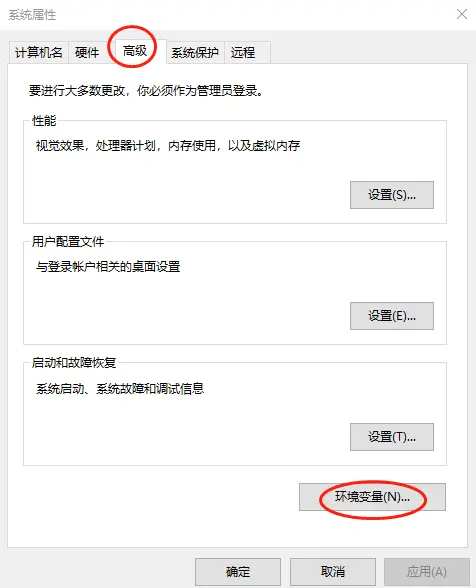The width and height of the screenshot is (476, 588).
Task: Click the administrator login notice text
Action: (x=146, y=91)
